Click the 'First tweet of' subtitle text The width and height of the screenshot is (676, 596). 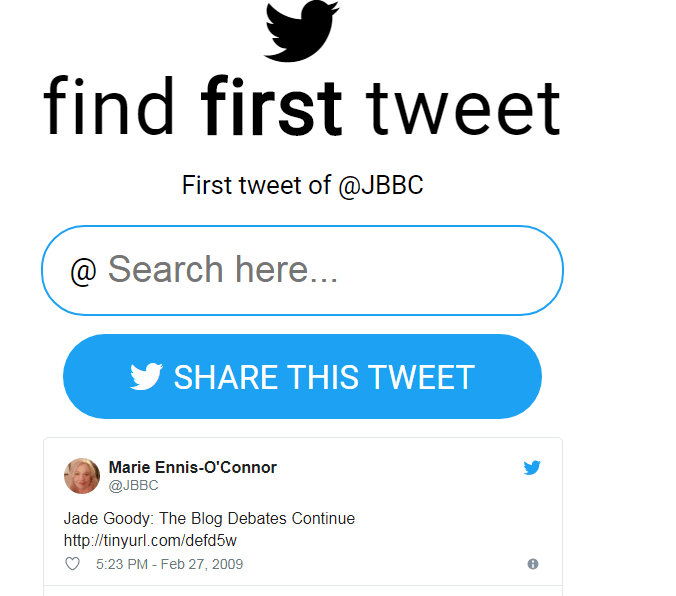pos(256,186)
